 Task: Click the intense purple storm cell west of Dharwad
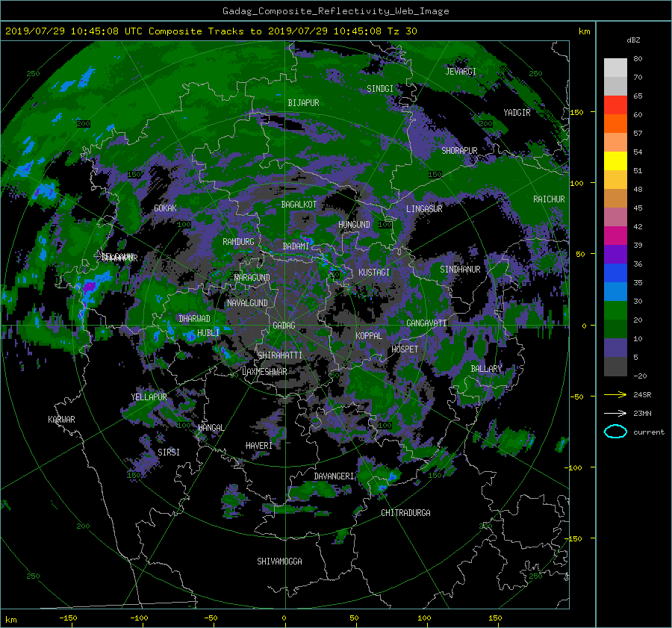tap(90, 286)
